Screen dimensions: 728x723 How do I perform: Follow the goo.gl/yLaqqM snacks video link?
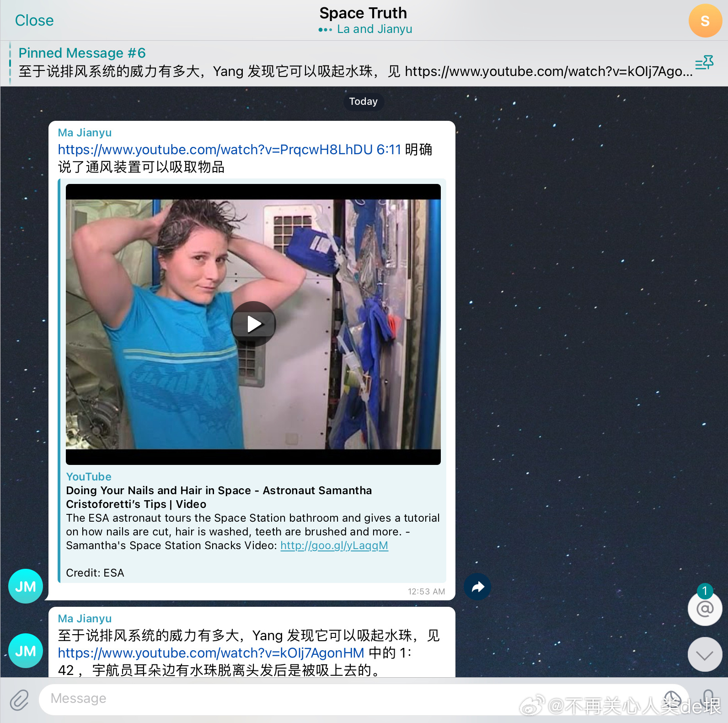[x=334, y=545]
